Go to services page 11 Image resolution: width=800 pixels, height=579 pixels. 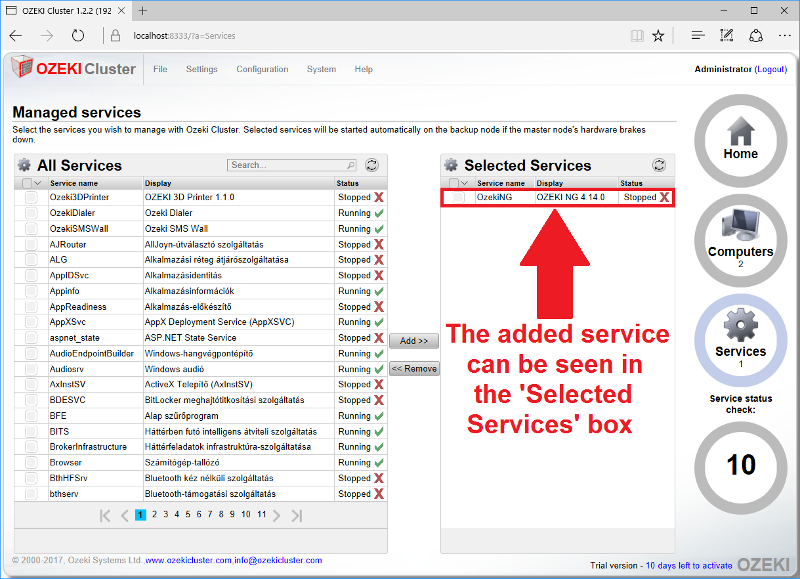(x=261, y=514)
